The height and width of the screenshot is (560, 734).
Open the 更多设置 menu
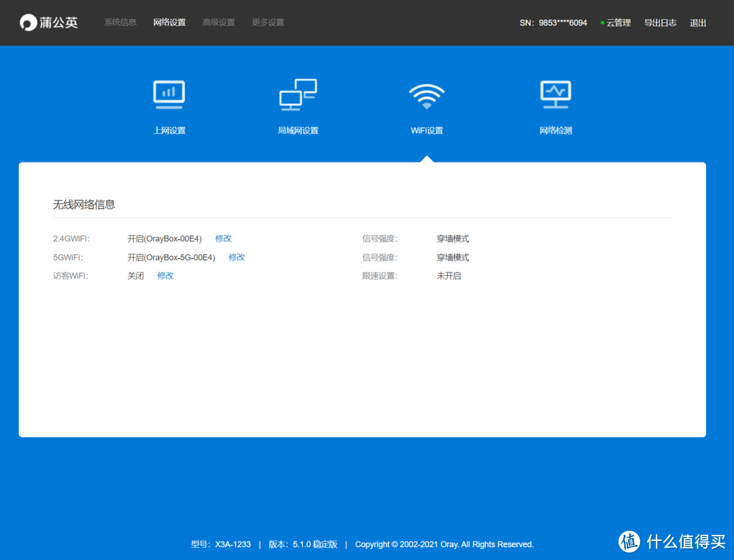click(x=268, y=22)
